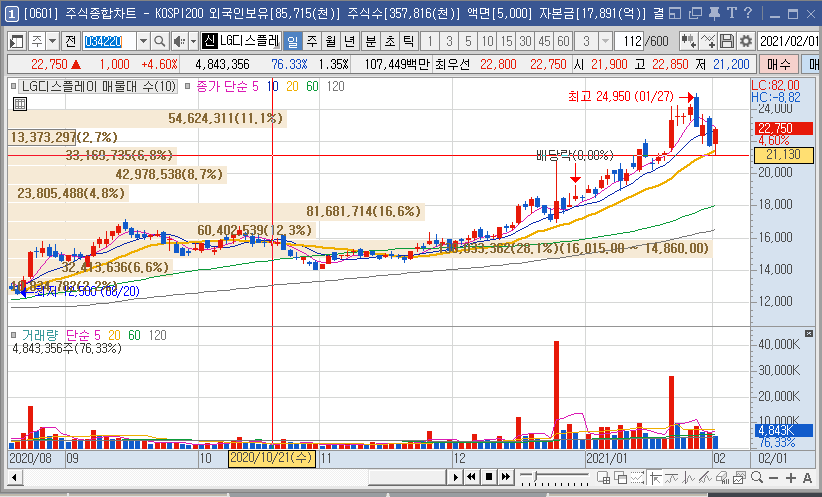This screenshot has height=497, width=822.
Task: Open the sound options dropdown arrow
Action: click(x=193, y=41)
